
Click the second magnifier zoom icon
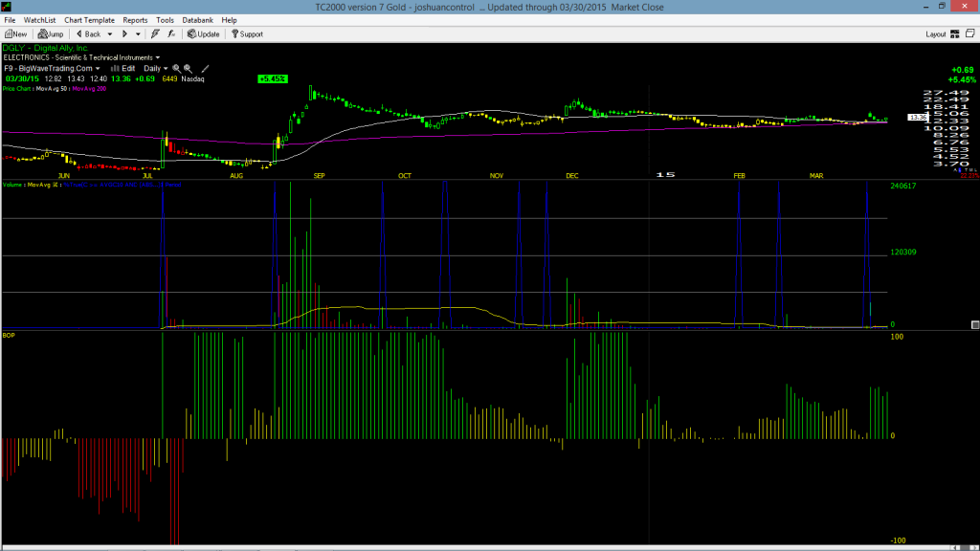(188, 69)
